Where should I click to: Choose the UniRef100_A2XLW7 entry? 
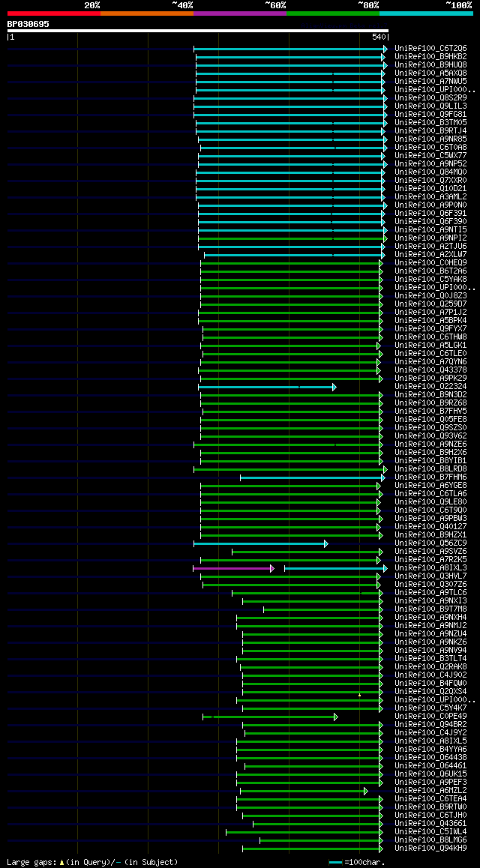430,255
